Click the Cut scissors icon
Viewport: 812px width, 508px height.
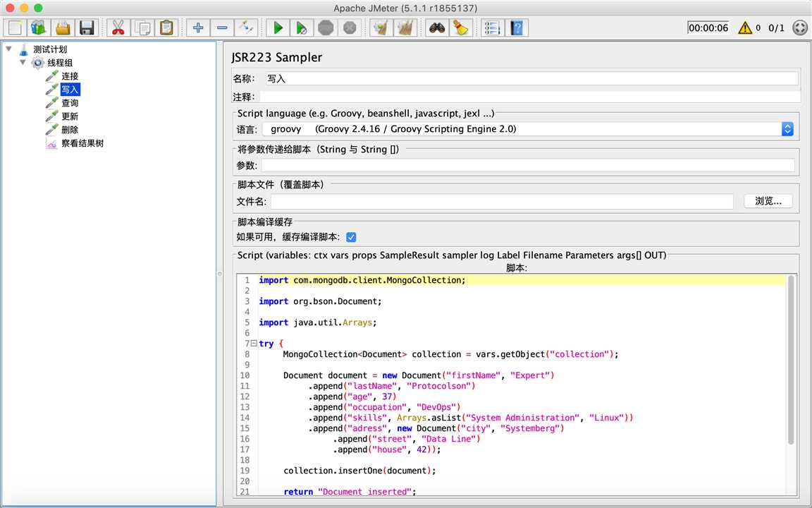pos(118,28)
